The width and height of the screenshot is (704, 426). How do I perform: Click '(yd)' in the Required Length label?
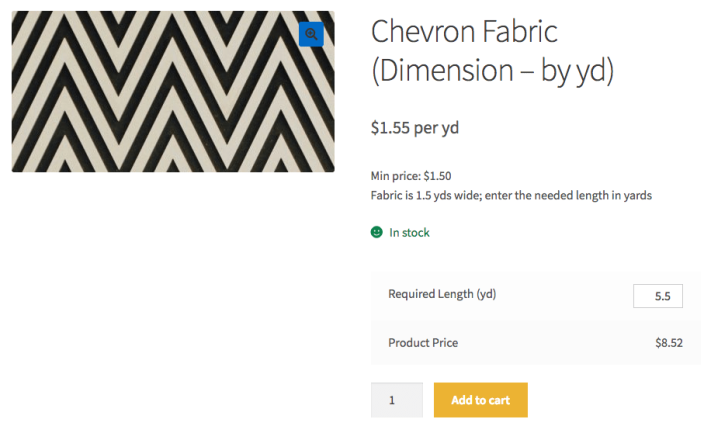pos(486,294)
